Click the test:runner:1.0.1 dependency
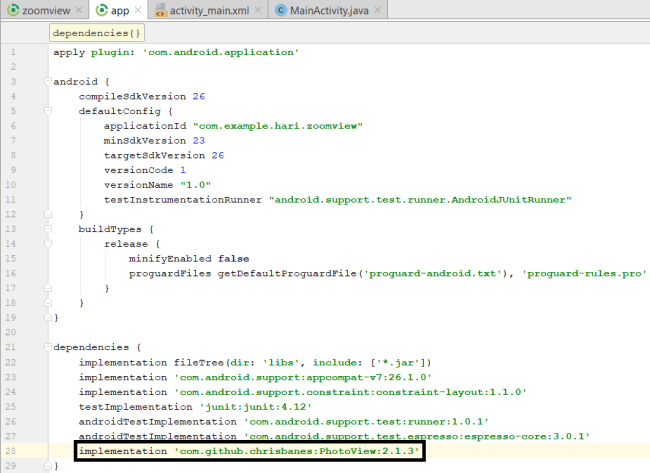 pos(366,422)
